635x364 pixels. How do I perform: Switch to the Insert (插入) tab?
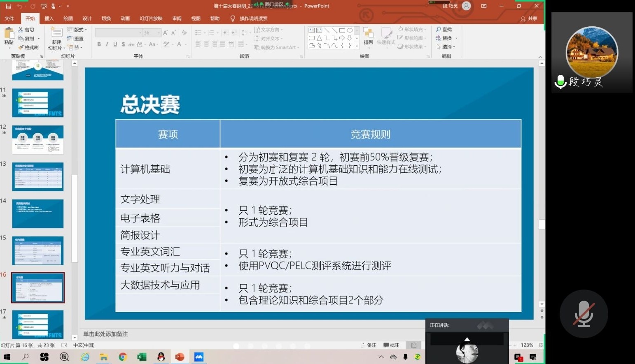click(x=49, y=19)
